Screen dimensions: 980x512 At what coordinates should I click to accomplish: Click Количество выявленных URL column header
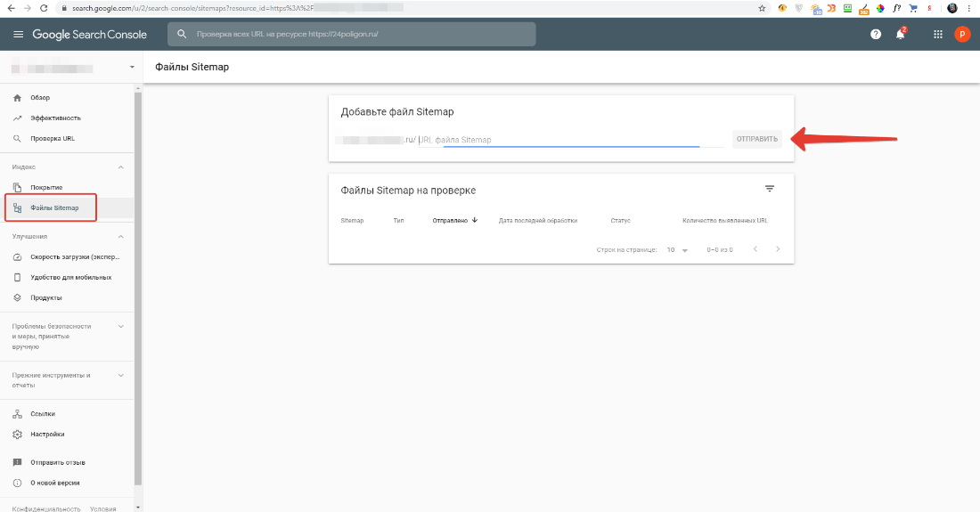725,221
